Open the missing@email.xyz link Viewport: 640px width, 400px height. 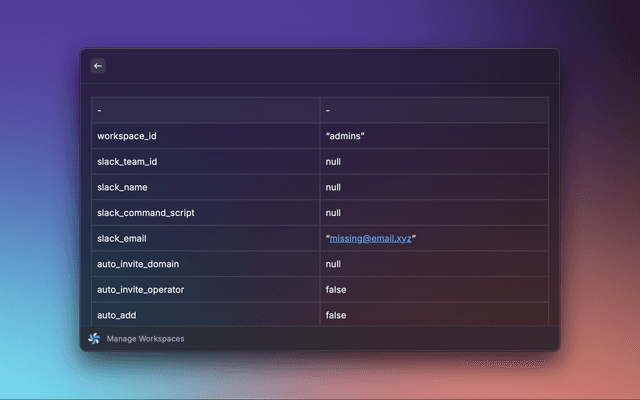371,239
